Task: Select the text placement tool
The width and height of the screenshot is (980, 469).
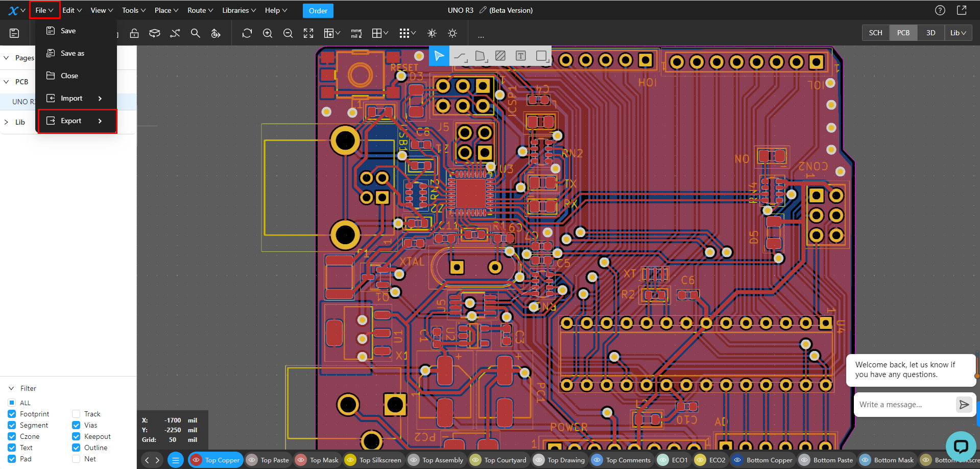Action: click(x=521, y=56)
